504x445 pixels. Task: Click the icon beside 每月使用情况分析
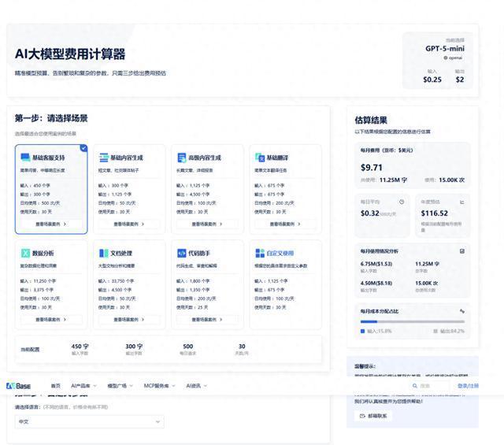click(462, 251)
